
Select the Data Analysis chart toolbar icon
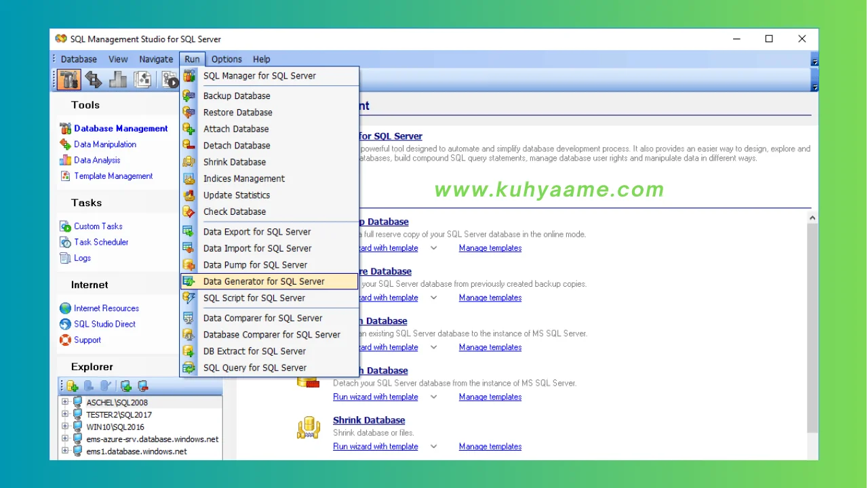(118, 80)
